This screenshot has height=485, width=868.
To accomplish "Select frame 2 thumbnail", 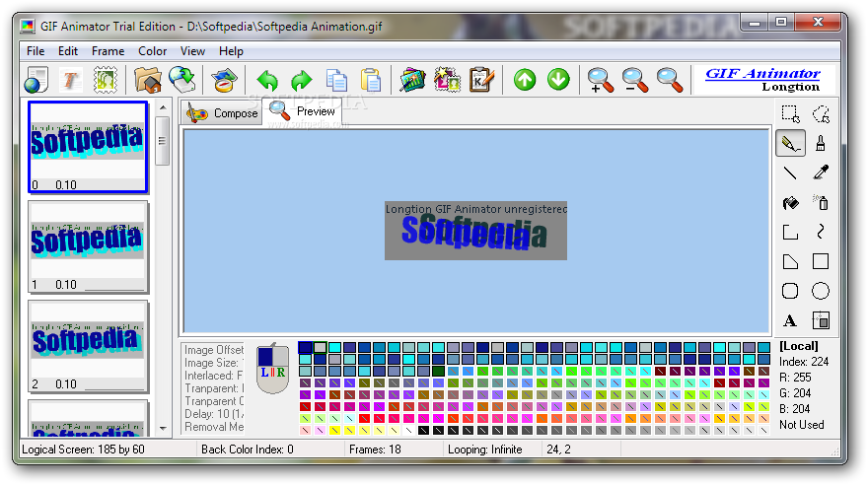I will (x=88, y=346).
